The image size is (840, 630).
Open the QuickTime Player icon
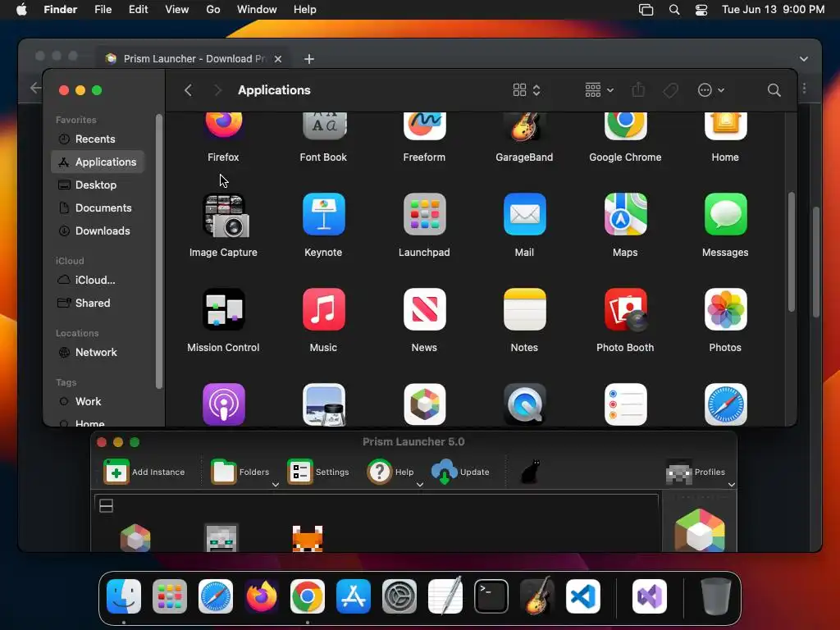(524, 404)
